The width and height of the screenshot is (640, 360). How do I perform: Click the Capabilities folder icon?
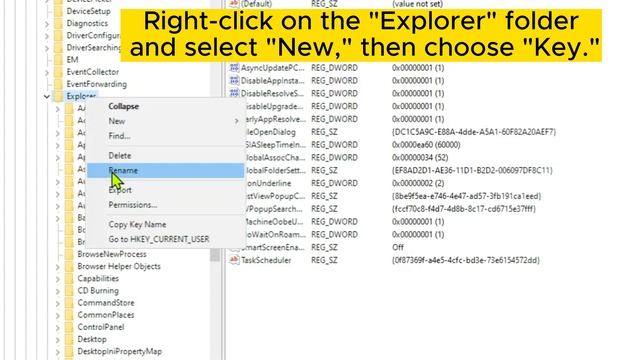[69, 279]
